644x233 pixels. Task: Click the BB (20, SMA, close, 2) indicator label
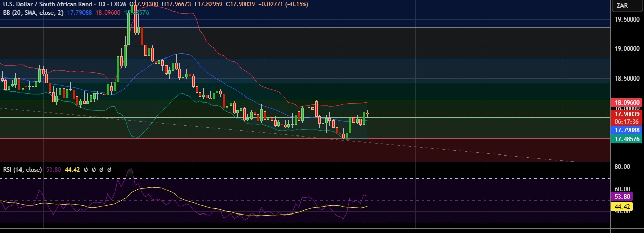point(32,12)
